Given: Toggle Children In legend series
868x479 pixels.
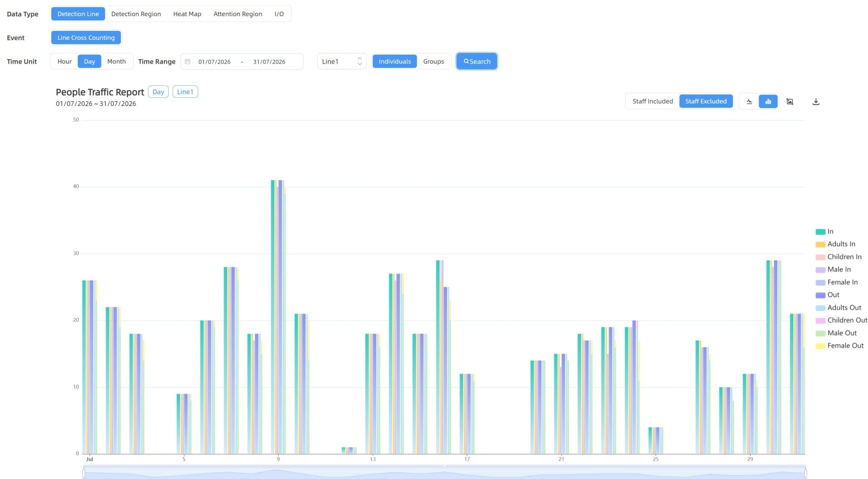Looking at the screenshot, I should pos(838,257).
